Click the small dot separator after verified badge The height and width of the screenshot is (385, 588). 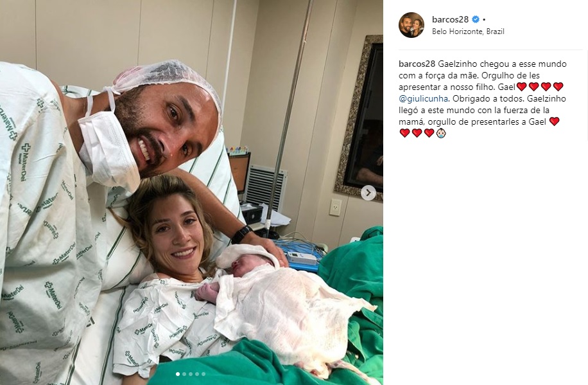(484, 19)
